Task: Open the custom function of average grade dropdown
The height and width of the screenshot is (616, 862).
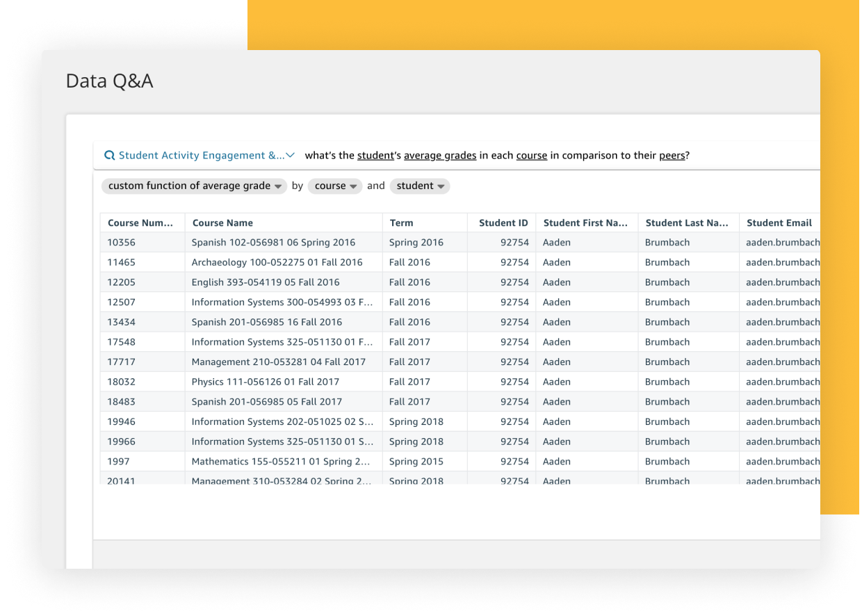Action: 194,186
